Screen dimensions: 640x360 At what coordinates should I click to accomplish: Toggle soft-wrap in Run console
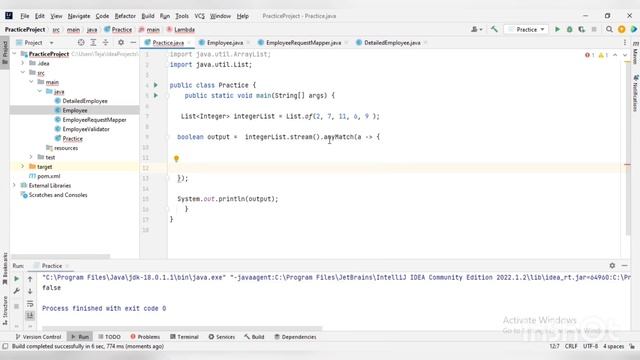pos(30,304)
